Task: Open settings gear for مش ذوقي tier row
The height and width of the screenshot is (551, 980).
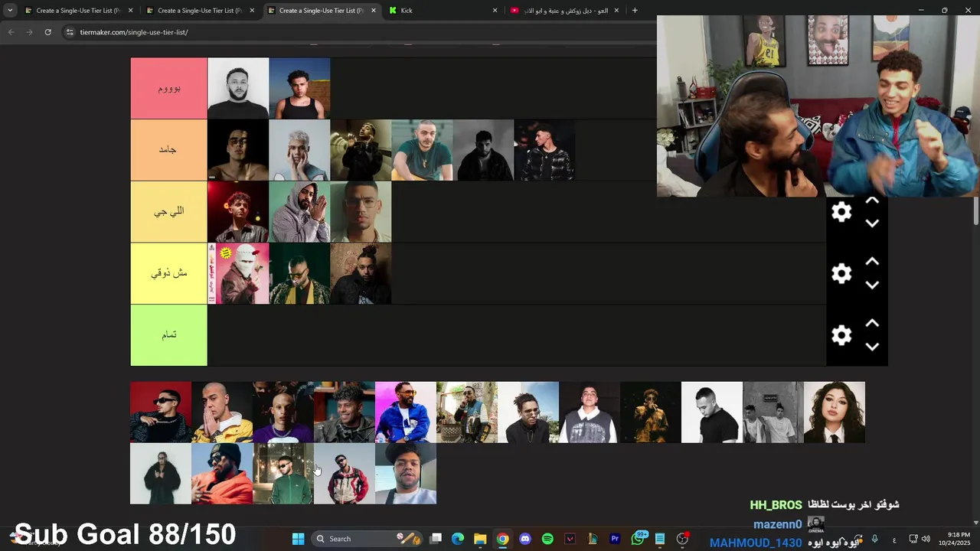Action: point(841,274)
